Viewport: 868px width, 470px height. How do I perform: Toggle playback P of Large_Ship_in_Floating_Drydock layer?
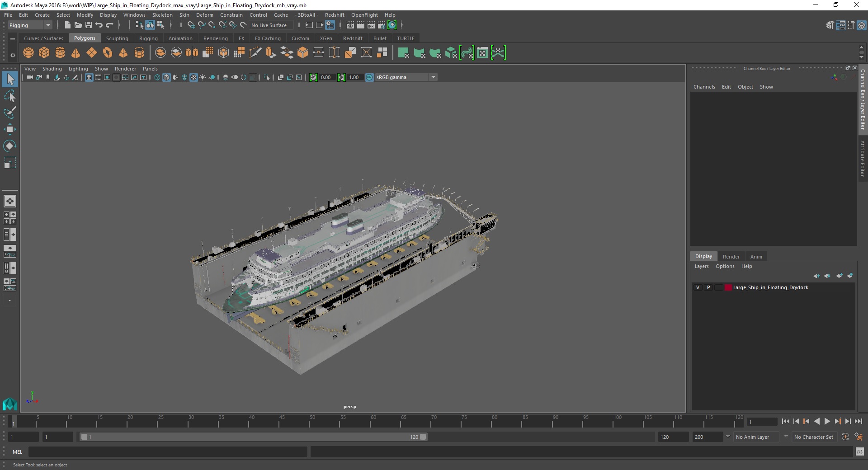[708, 287]
